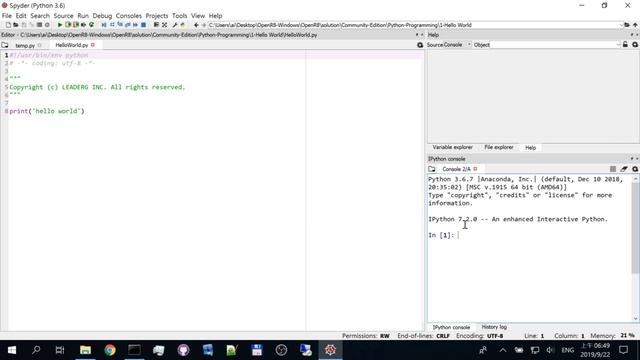Switch to the Variable explorer tab

point(453,147)
